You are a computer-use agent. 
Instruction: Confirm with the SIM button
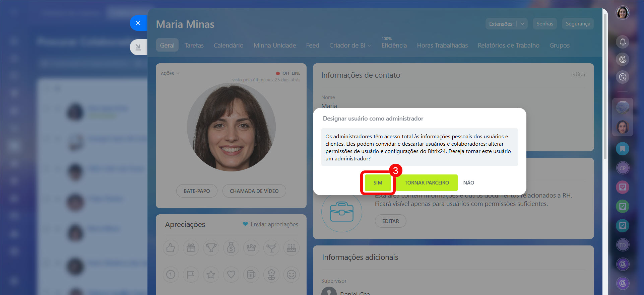378,183
